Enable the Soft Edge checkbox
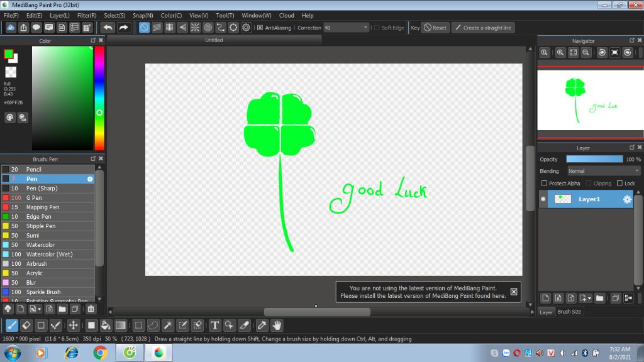 (377, 28)
